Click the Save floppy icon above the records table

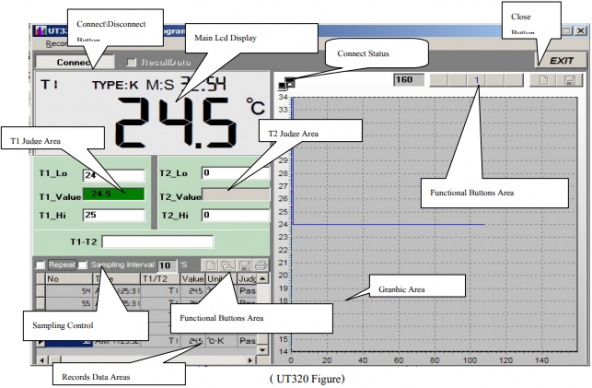(x=244, y=265)
